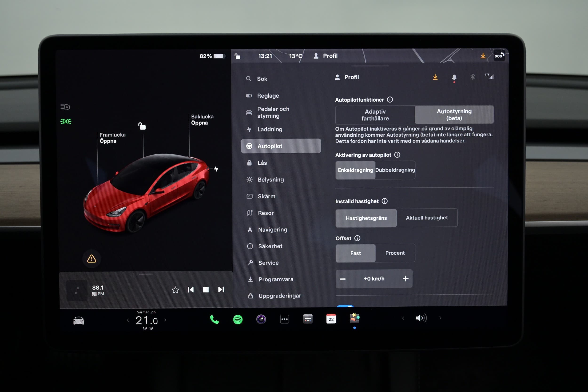Viewport: 588px width, 392px height.
Task: Select Procent offset type
Action: click(x=395, y=253)
